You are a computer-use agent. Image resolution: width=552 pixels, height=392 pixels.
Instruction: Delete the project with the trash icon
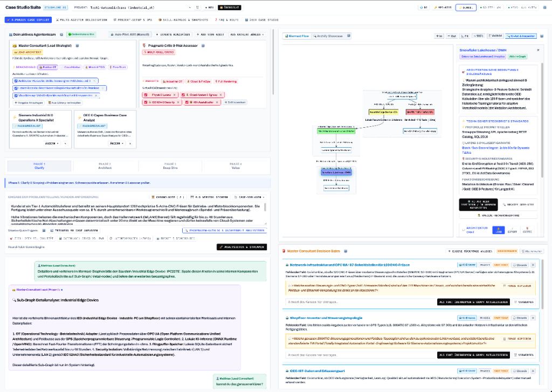coord(197,8)
